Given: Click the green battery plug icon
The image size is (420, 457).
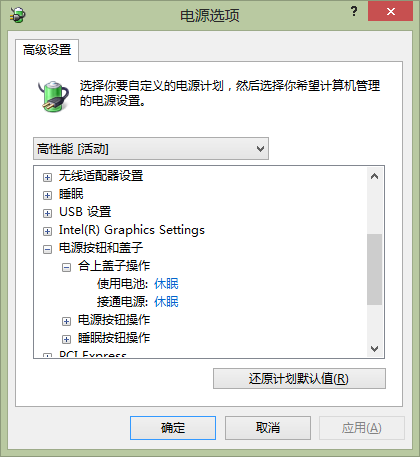Looking at the screenshot, I should pos(53,96).
